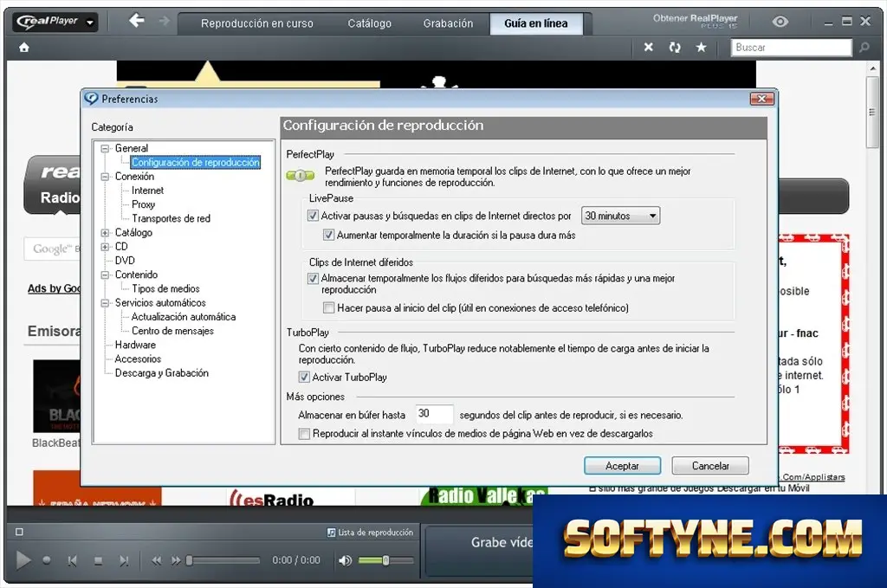This screenshot has width=887, height=588.
Task: Click the refresh page icon
Action: pyautogui.click(x=674, y=48)
